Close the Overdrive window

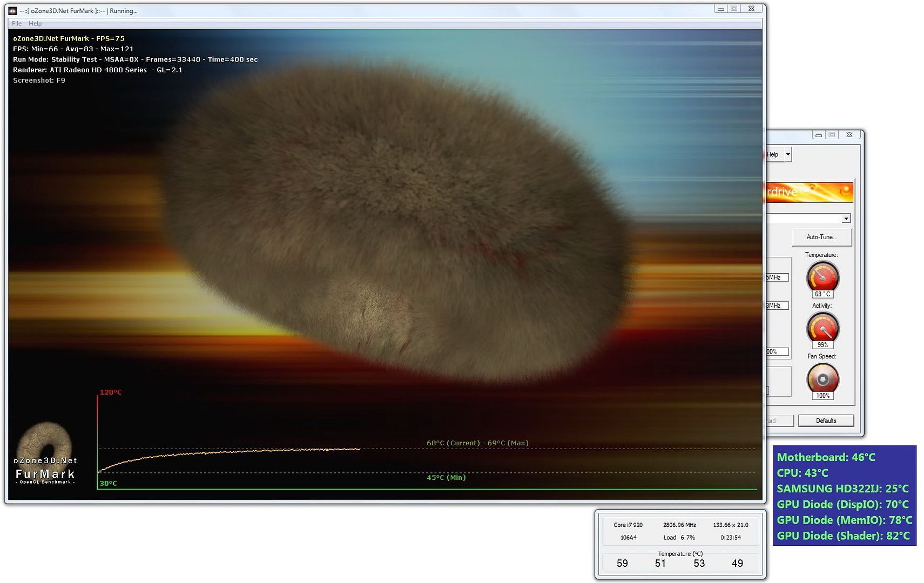click(849, 135)
